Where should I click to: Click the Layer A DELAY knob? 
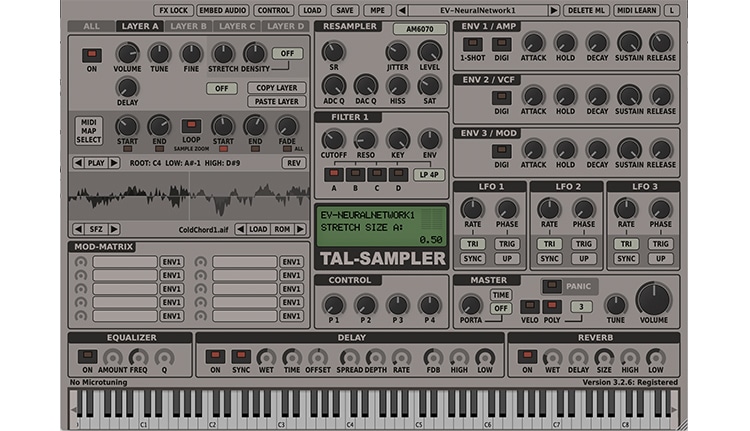click(x=127, y=88)
